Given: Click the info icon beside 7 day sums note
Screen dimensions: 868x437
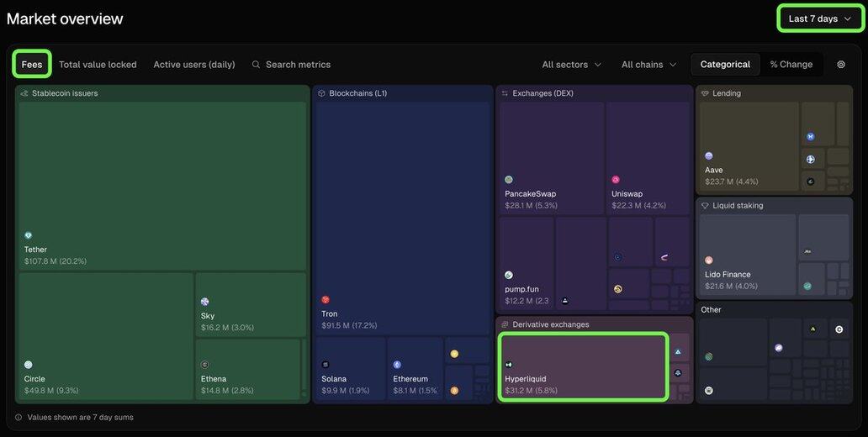Looking at the screenshot, I should coord(19,418).
